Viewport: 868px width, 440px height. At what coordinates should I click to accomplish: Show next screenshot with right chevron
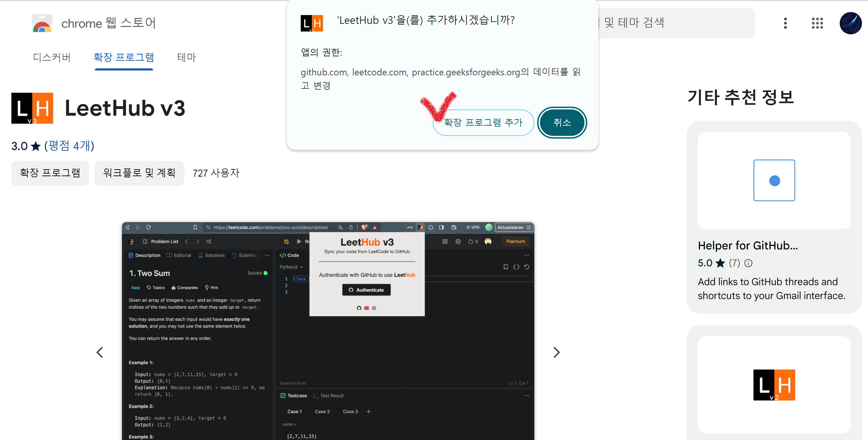coord(556,352)
